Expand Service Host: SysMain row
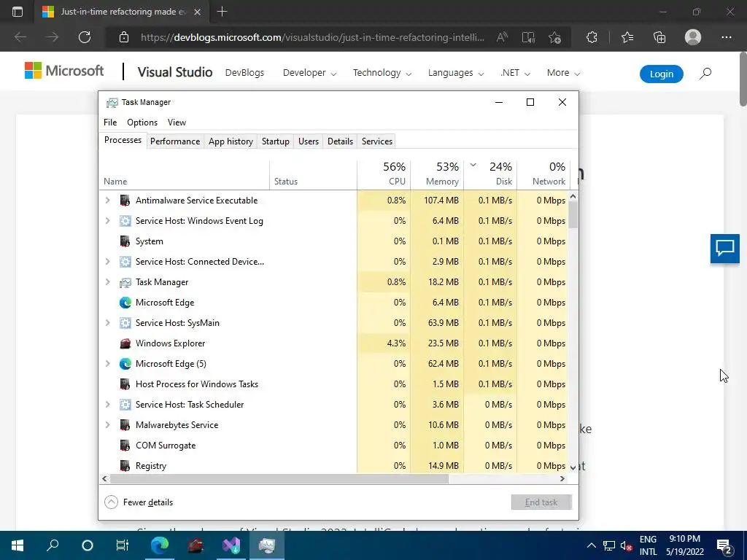The width and height of the screenshot is (747, 560). (x=108, y=323)
